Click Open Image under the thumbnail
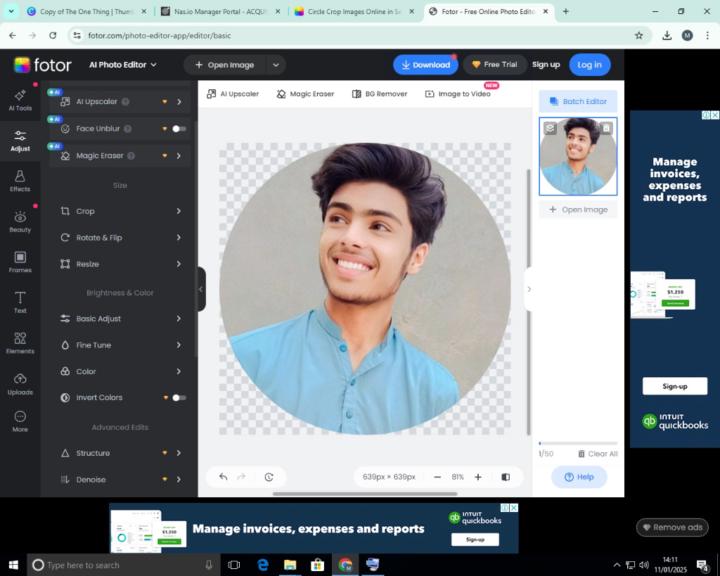 (578, 209)
